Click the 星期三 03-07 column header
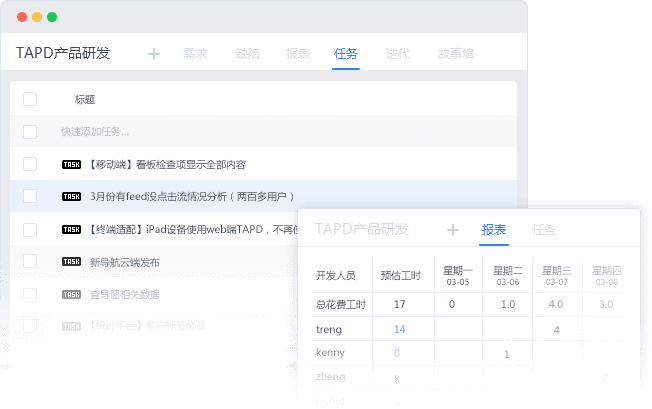 557,276
